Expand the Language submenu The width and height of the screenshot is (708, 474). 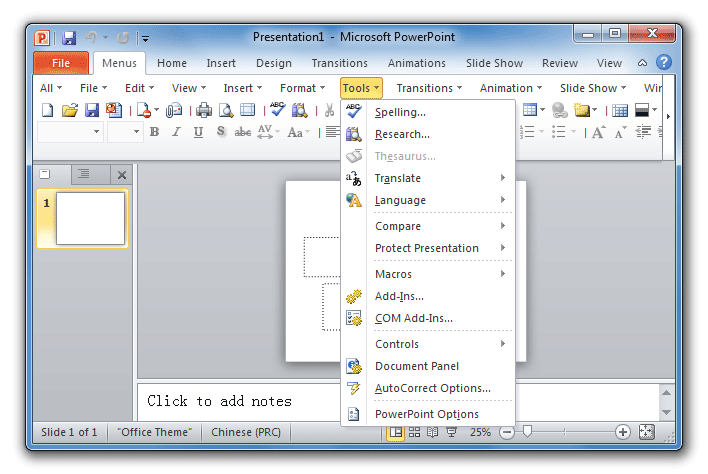(428, 200)
